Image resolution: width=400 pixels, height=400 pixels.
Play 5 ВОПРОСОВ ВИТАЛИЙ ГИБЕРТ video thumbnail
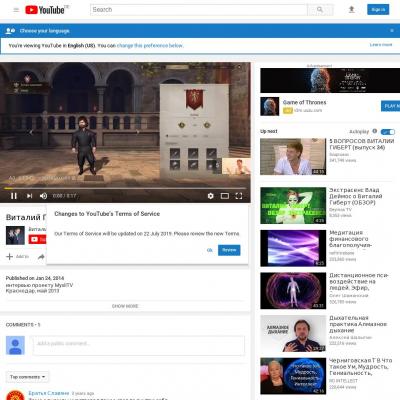tap(293, 157)
